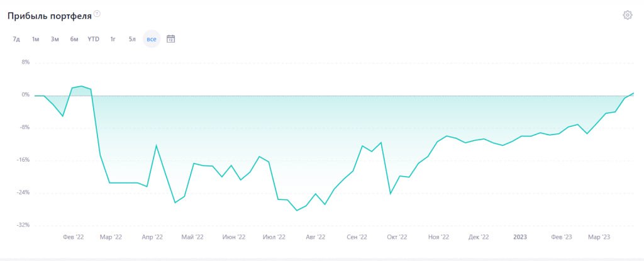Click the active все range button
Image resolution: width=644 pixels, height=261 pixels.
152,39
